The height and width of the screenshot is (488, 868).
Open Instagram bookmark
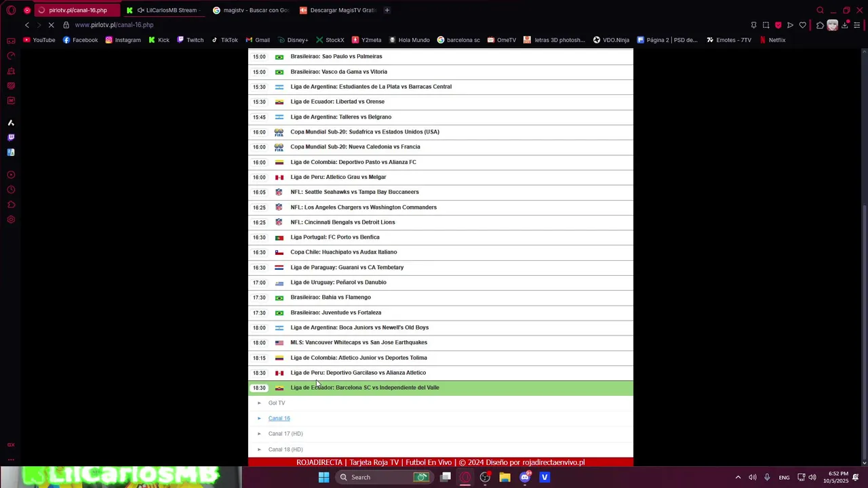[x=123, y=40]
